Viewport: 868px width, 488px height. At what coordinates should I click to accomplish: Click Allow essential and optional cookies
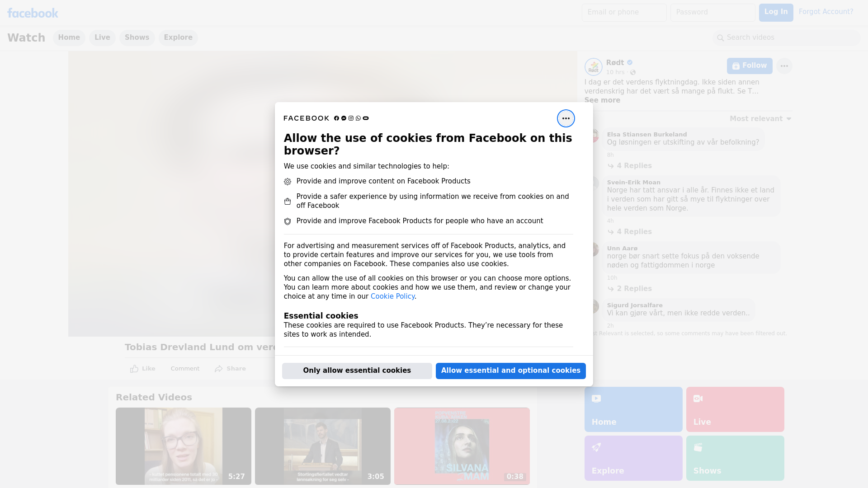[511, 371]
